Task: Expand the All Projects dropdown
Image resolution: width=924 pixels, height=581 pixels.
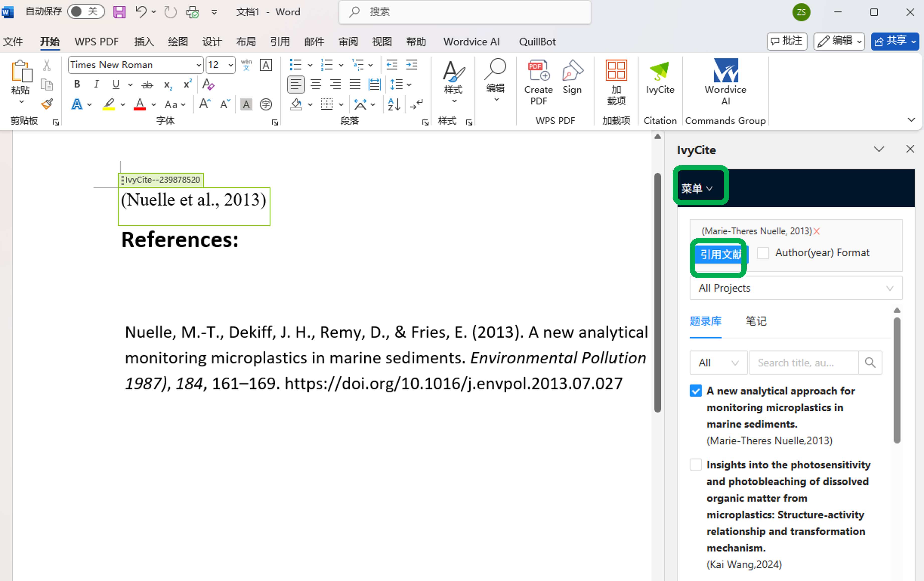Action: pos(796,288)
